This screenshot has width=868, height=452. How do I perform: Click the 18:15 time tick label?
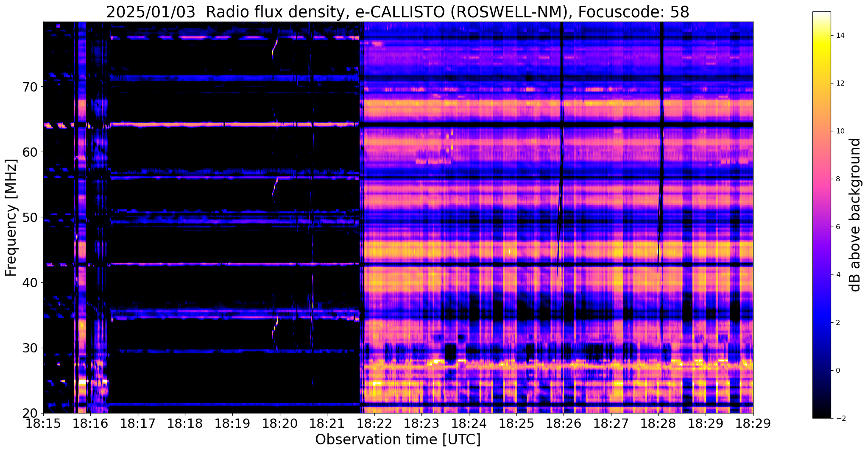coord(43,424)
